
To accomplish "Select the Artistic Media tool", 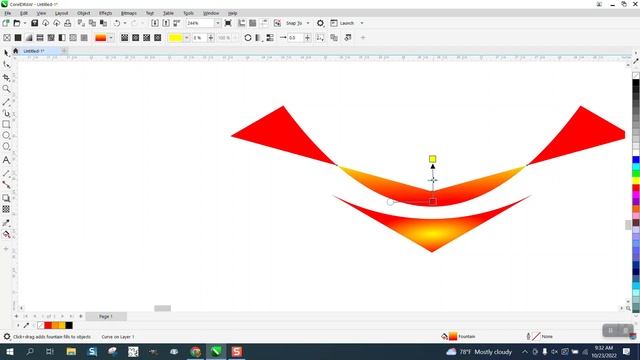I will [6, 113].
